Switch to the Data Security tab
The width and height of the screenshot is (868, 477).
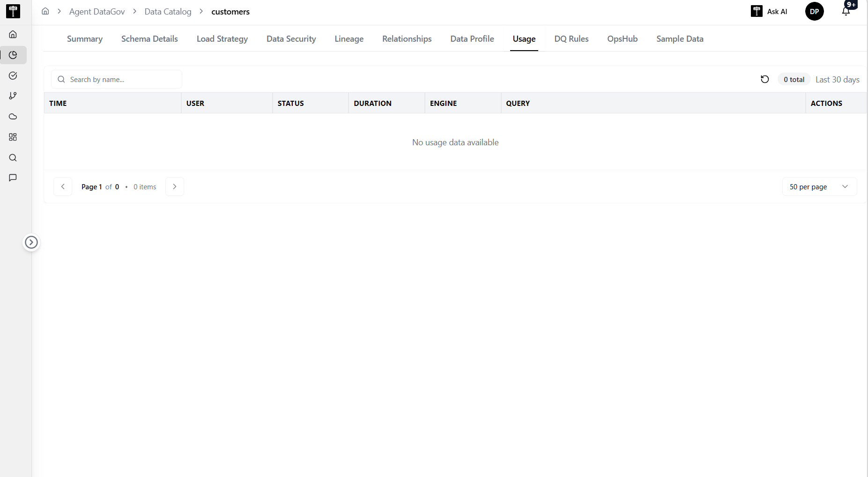[291, 39]
